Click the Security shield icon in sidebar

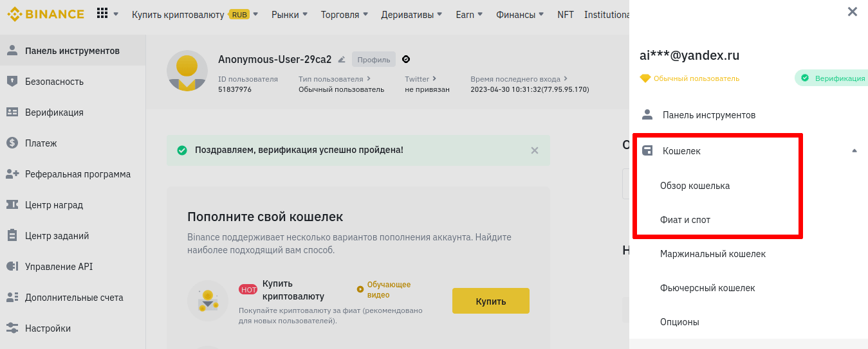12,82
